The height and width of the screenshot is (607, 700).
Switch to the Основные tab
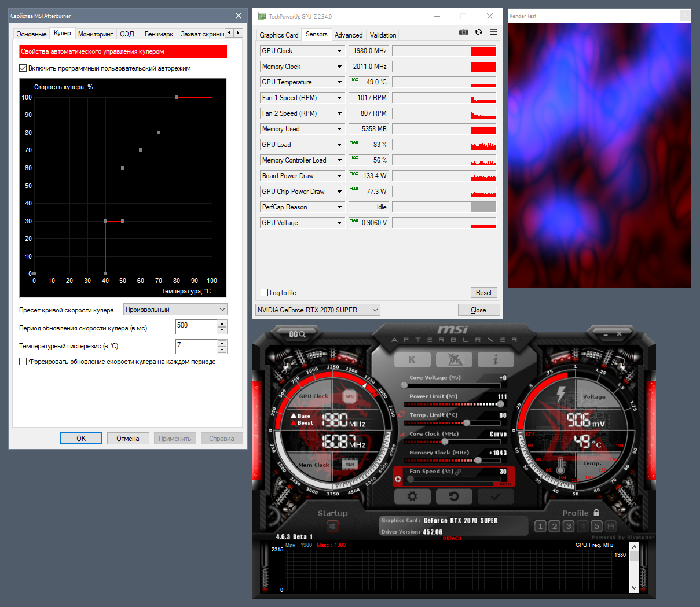(31, 34)
